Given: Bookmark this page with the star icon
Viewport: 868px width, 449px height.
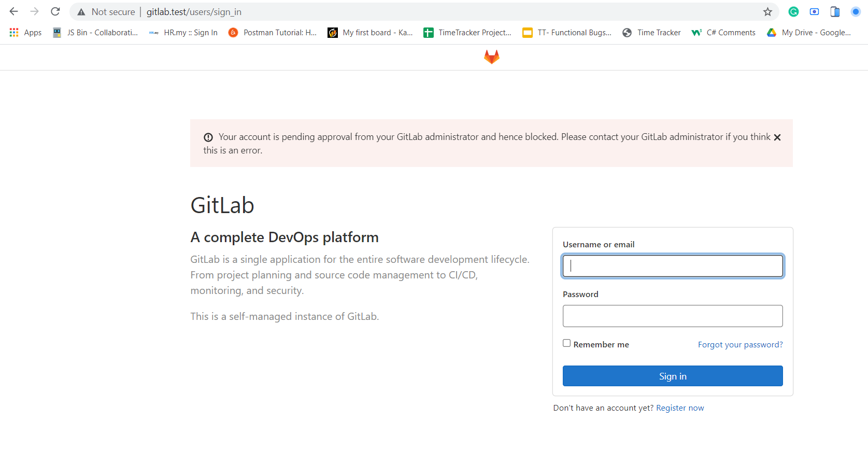Looking at the screenshot, I should pyautogui.click(x=767, y=12).
